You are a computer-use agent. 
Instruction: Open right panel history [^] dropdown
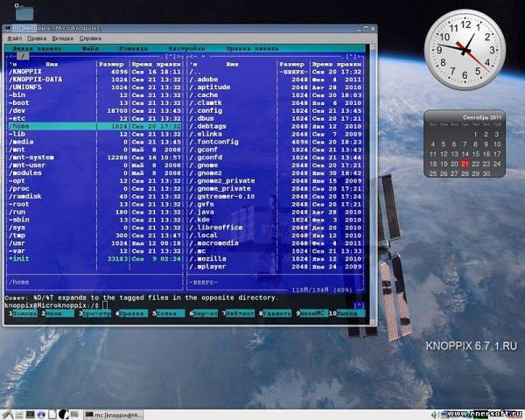pos(353,57)
